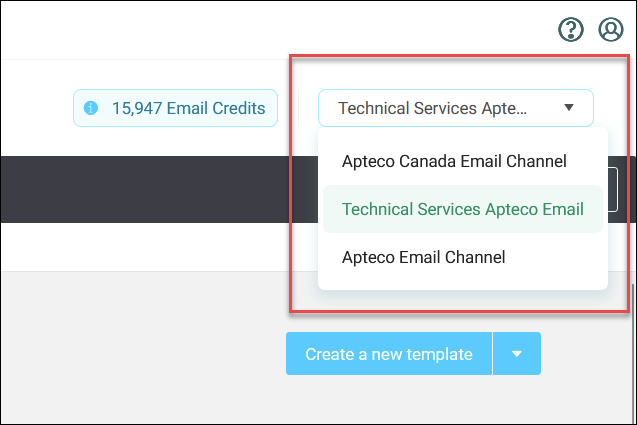This screenshot has height=425, width=637.
Task: Choose Apteco Canada Email Channel option
Action: click(x=463, y=161)
